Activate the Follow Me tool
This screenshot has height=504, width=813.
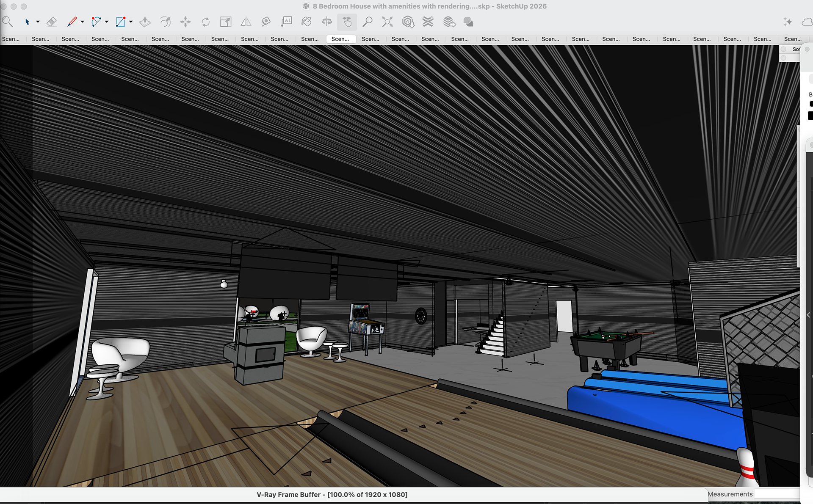pyautogui.click(x=165, y=22)
